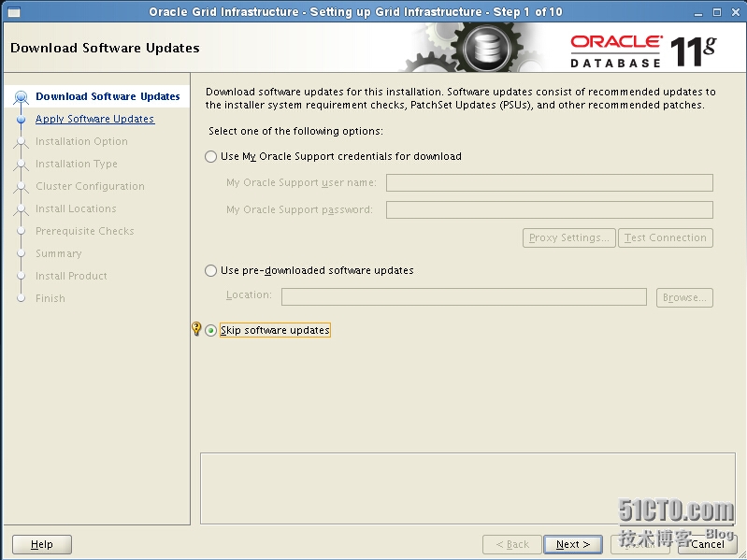Click Install Product step in sidebar

[71, 276]
